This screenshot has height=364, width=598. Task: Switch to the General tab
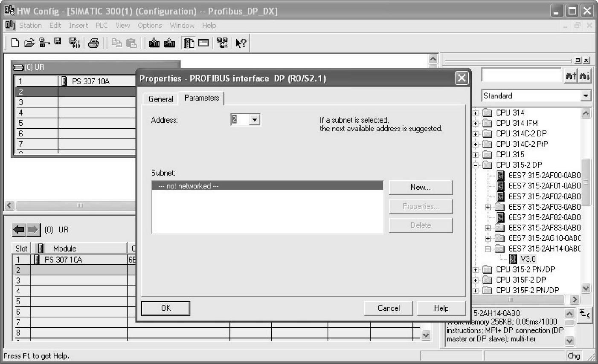pos(161,99)
